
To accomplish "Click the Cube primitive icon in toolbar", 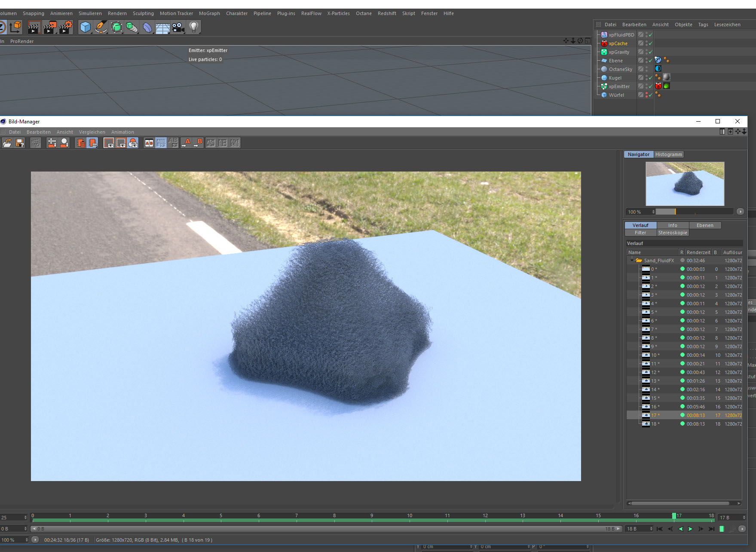I will [86, 28].
